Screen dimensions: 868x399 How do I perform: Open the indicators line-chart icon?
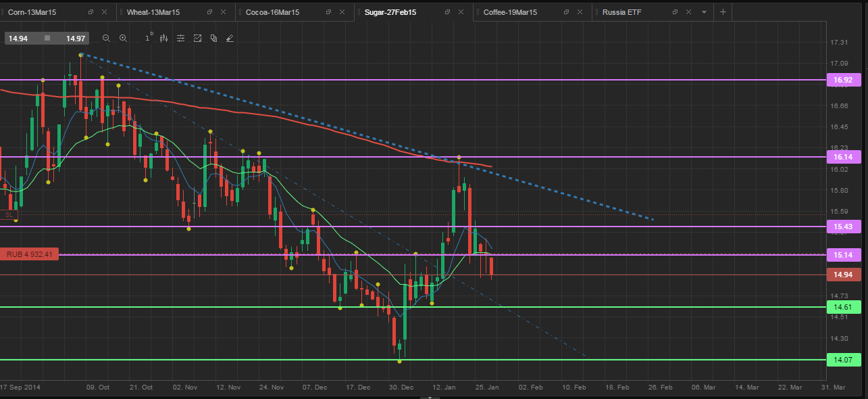click(x=197, y=39)
